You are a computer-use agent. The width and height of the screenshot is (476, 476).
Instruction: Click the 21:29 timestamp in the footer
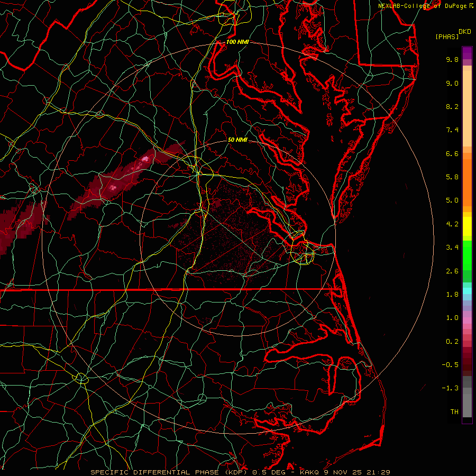click(379, 472)
